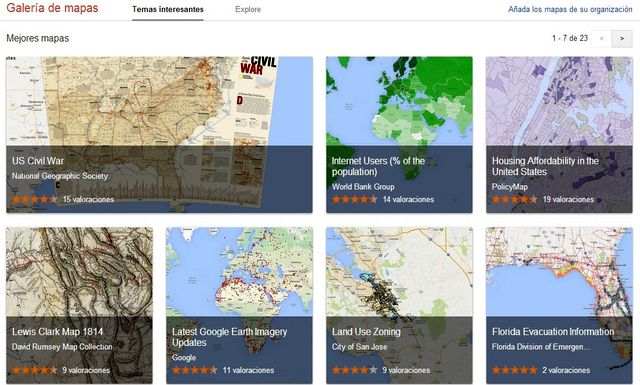Open the Explore tab
This screenshot has height=385, width=640.
pyautogui.click(x=248, y=9)
